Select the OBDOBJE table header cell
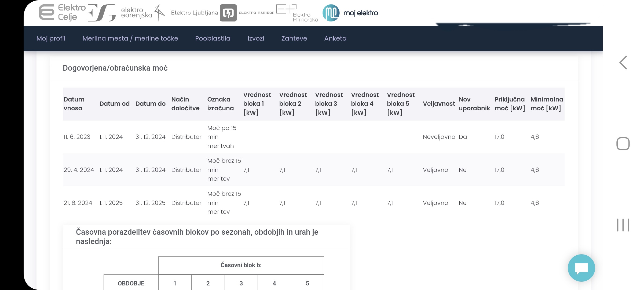644x290 pixels. point(131,282)
